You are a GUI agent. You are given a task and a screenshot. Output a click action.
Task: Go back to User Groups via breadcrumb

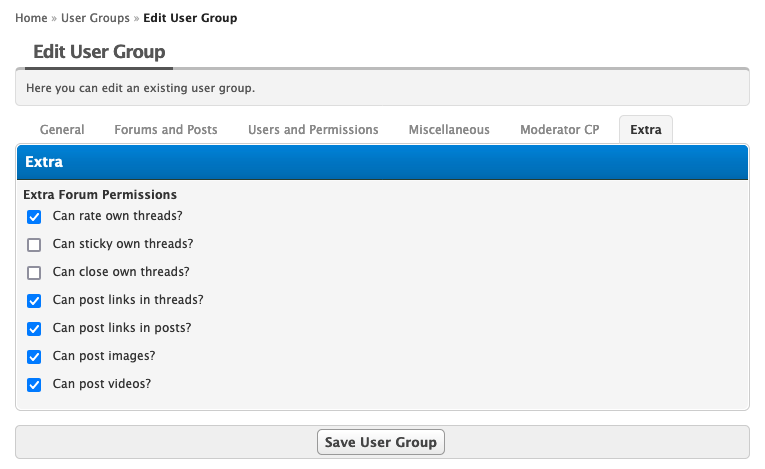(x=93, y=18)
